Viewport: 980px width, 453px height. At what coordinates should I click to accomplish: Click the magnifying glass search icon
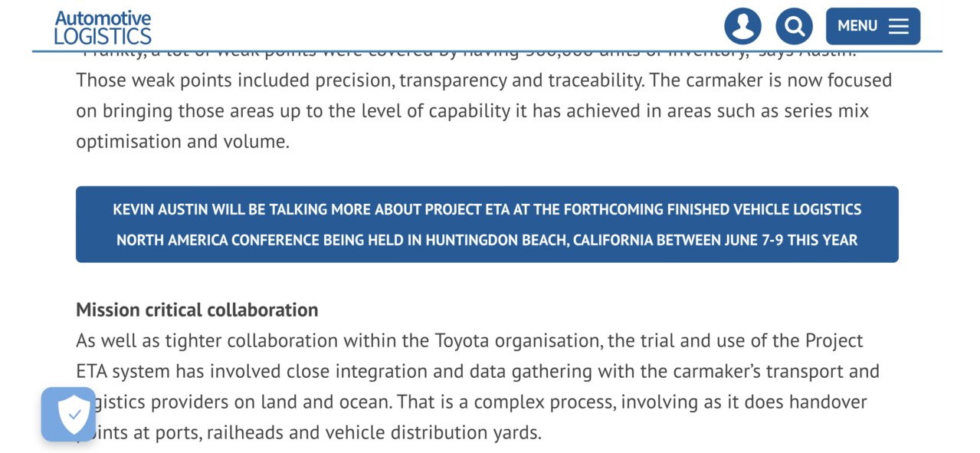pyautogui.click(x=794, y=26)
